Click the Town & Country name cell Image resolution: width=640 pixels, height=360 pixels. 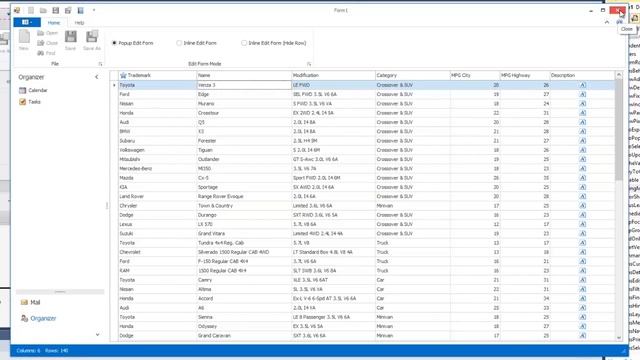pyautogui.click(x=244, y=206)
